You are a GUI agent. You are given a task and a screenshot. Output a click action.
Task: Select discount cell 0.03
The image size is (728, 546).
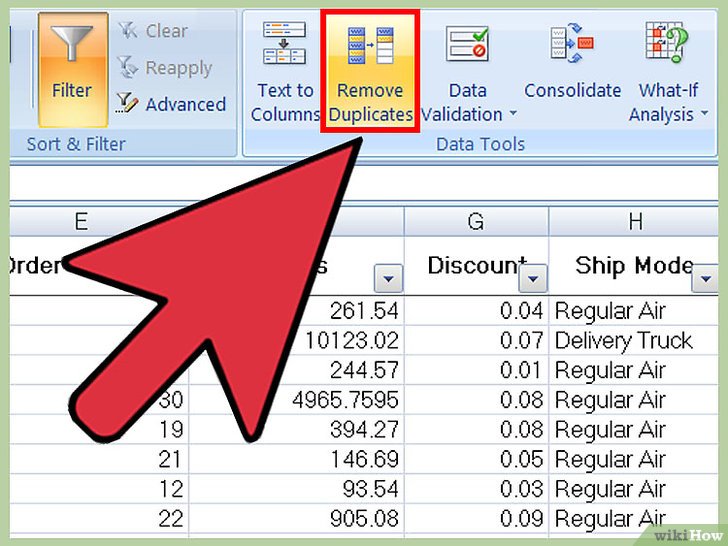pos(476,489)
